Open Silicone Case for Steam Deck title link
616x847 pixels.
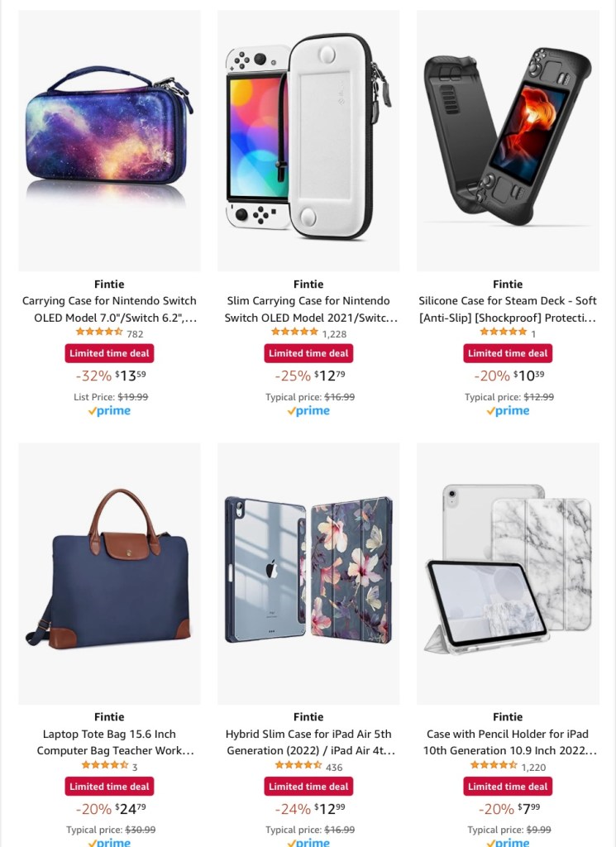pos(508,309)
